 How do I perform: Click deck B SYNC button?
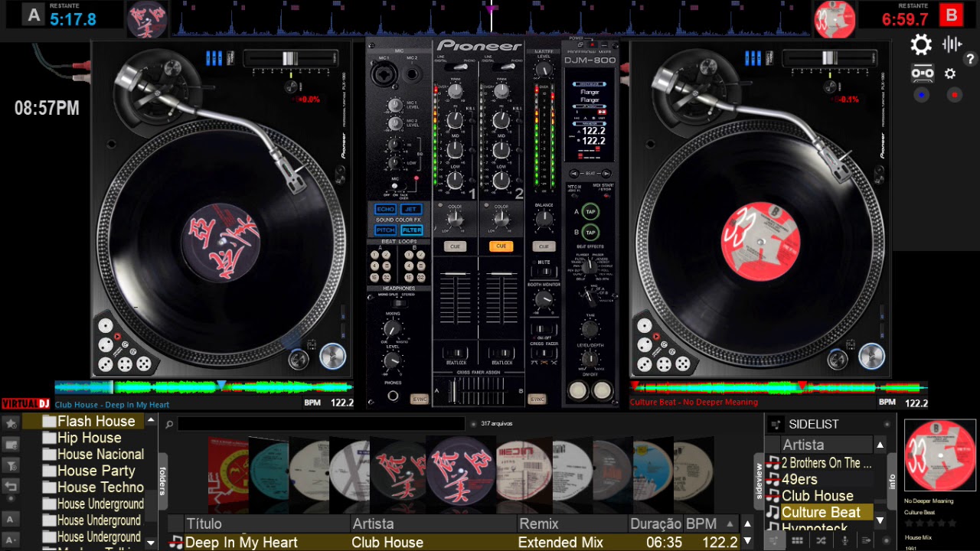click(537, 399)
